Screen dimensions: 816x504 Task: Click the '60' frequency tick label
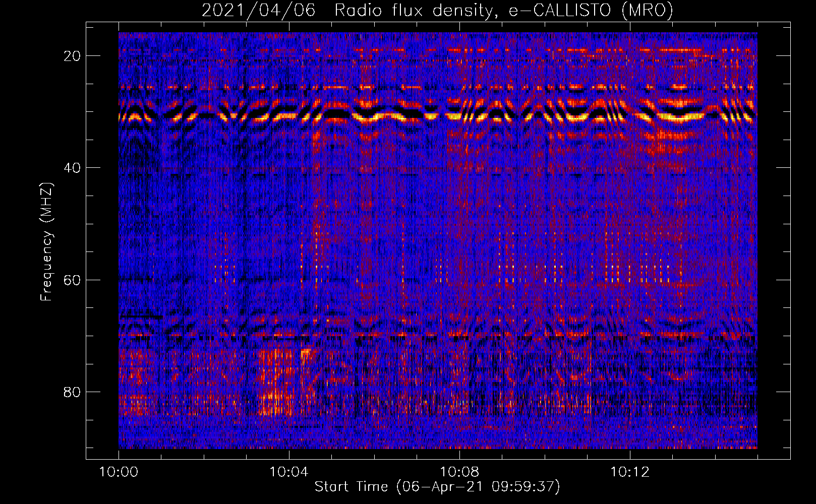coord(72,280)
